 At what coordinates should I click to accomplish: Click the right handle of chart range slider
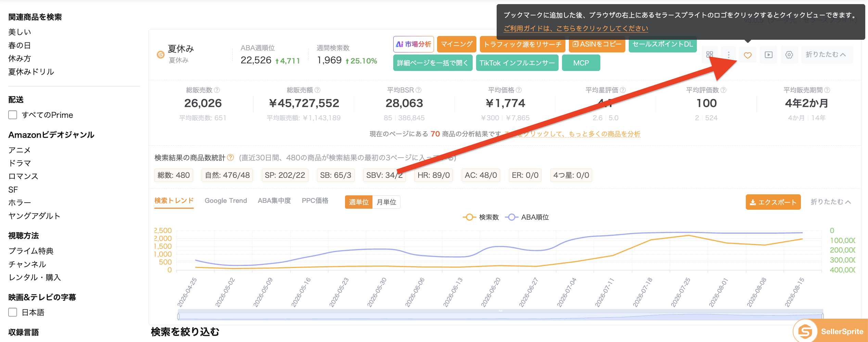point(822,316)
